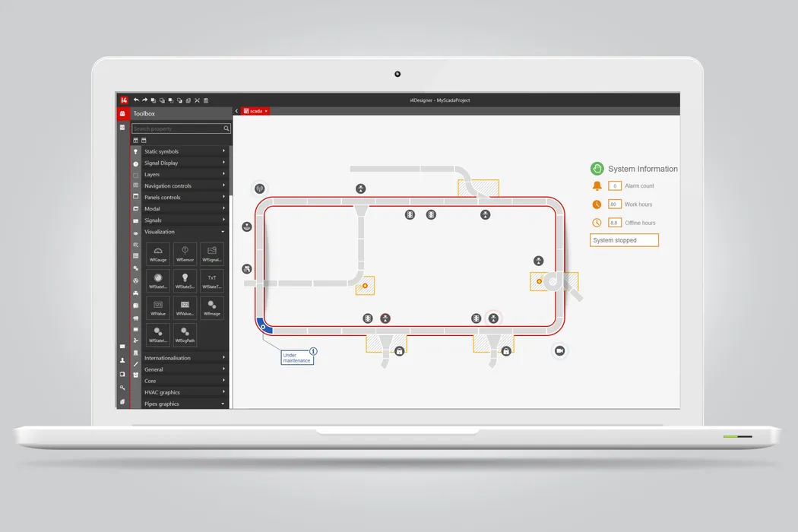Click the System stopped status box
Viewport: 798px width, 532px height.
624,240
